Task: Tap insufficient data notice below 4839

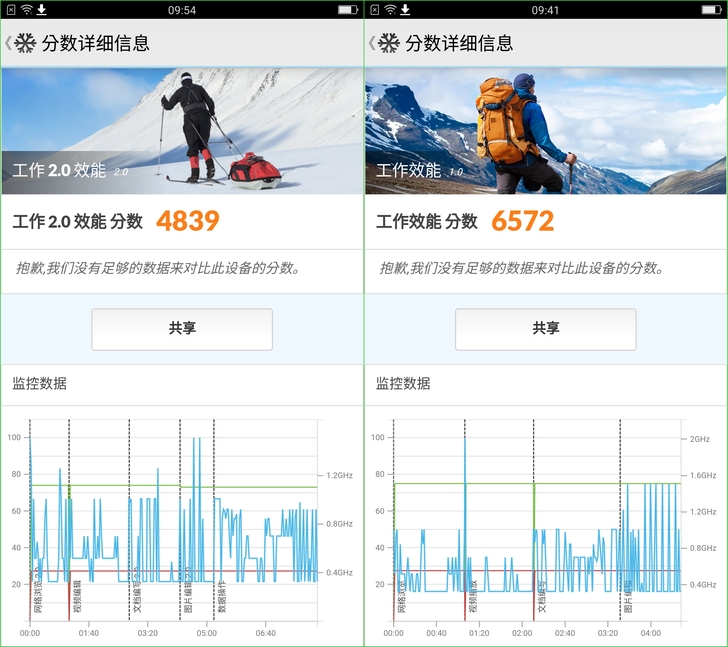Action: tap(158, 268)
